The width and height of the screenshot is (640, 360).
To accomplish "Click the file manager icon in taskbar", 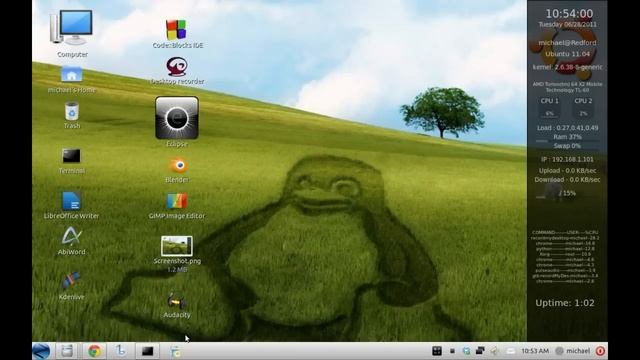I will (x=67, y=351).
